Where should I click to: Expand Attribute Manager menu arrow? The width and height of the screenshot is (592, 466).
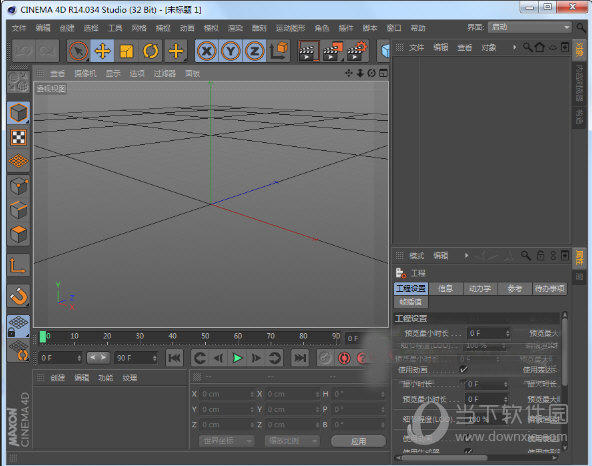pyautogui.click(x=467, y=256)
